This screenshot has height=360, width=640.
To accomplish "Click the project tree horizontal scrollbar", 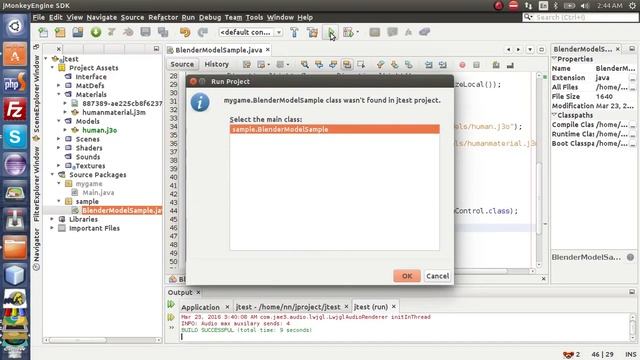I will click(x=78, y=340).
